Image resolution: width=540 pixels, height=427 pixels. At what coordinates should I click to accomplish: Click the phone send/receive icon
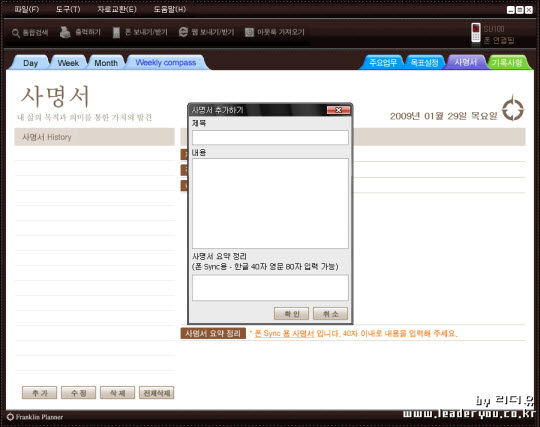coord(116,32)
